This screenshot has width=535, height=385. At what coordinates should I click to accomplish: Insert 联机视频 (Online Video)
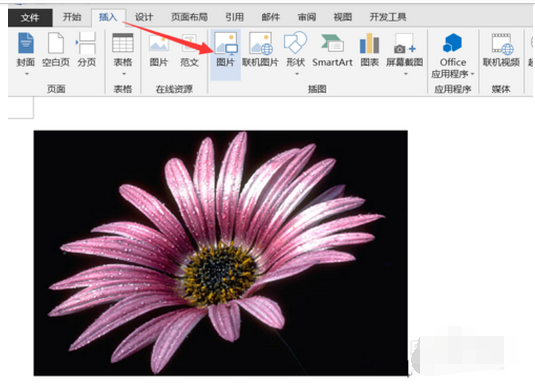click(501, 50)
